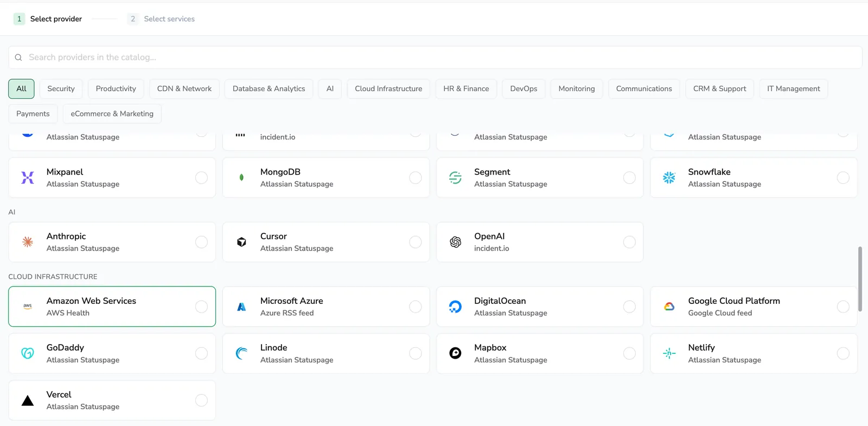Click the AWS Health subtitle text
Image resolution: width=868 pixels, height=426 pixels.
coord(68,313)
